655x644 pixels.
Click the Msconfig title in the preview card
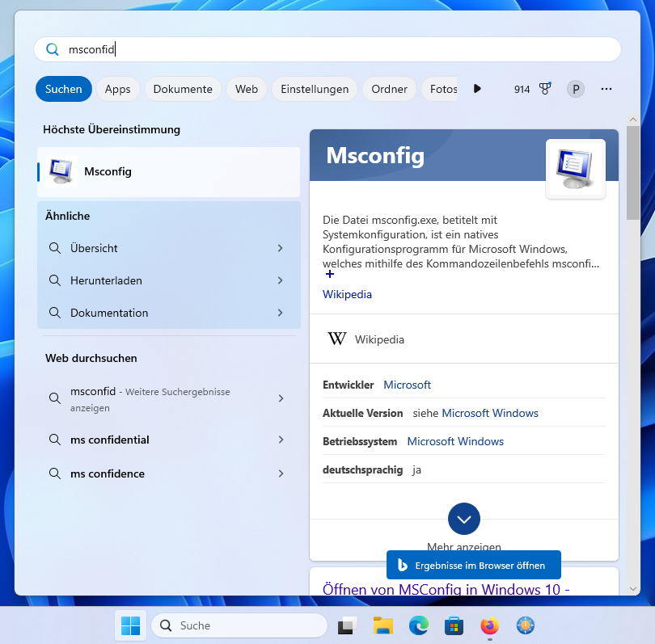[x=375, y=156]
